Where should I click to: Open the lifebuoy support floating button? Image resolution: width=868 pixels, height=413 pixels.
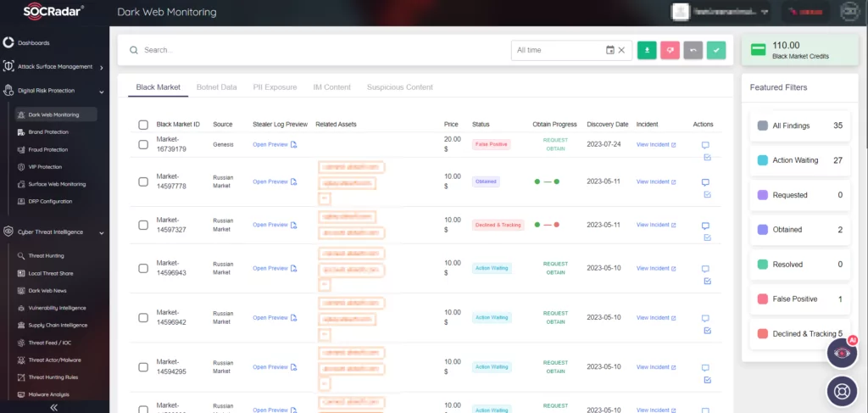coord(842,392)
